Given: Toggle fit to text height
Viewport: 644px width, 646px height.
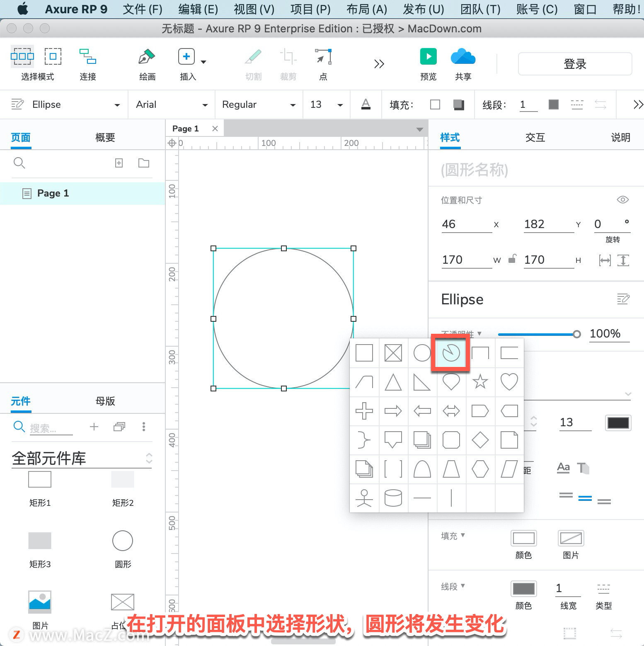Looking at the screenshot, I should [623, 260].
